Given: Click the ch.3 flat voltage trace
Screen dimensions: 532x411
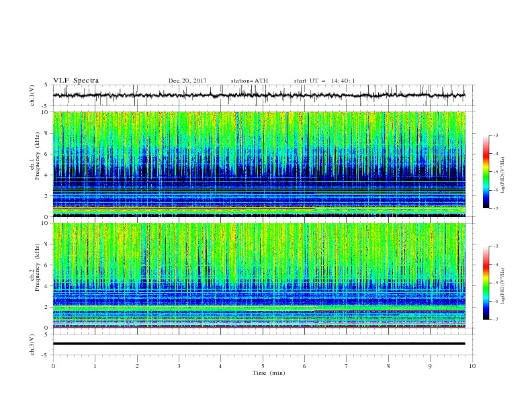Looking at the screenshot, I should [x=259, y=344].
